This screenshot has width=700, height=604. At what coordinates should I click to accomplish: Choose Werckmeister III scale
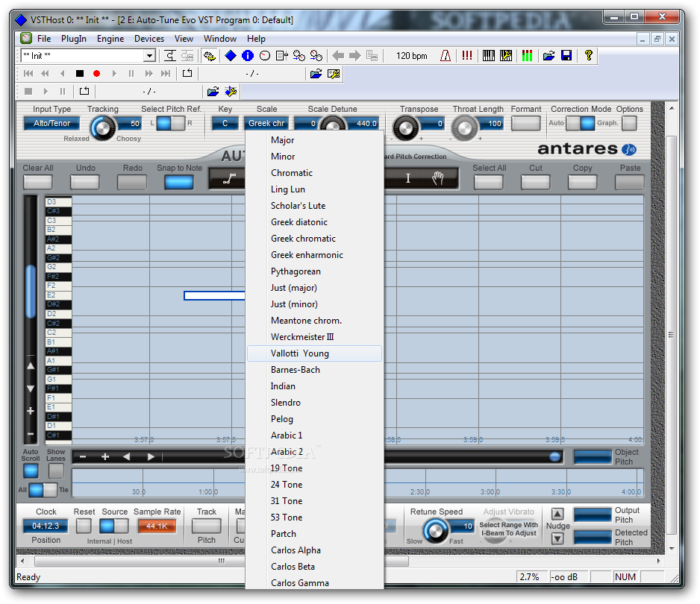click(315, 337)
